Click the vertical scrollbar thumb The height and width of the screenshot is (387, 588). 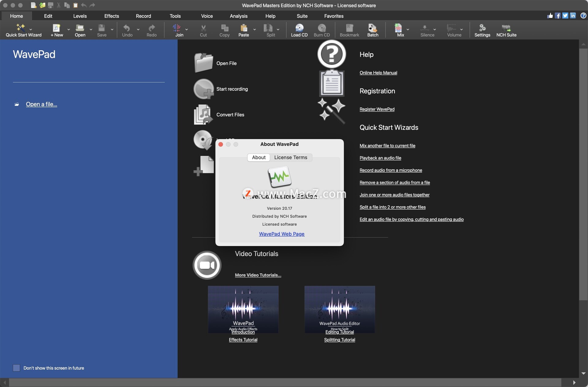(x=583, y=174)
